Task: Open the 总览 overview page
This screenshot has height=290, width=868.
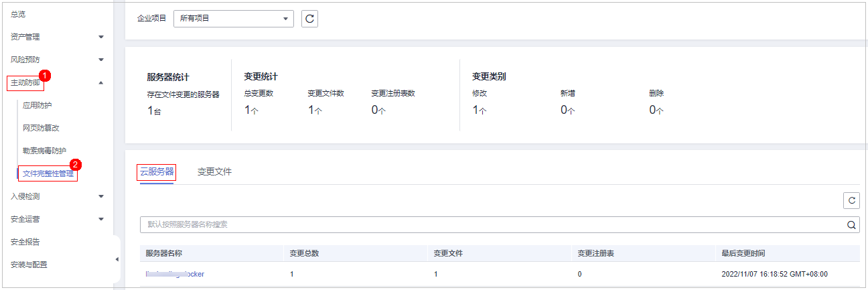Action: (19, 14)
